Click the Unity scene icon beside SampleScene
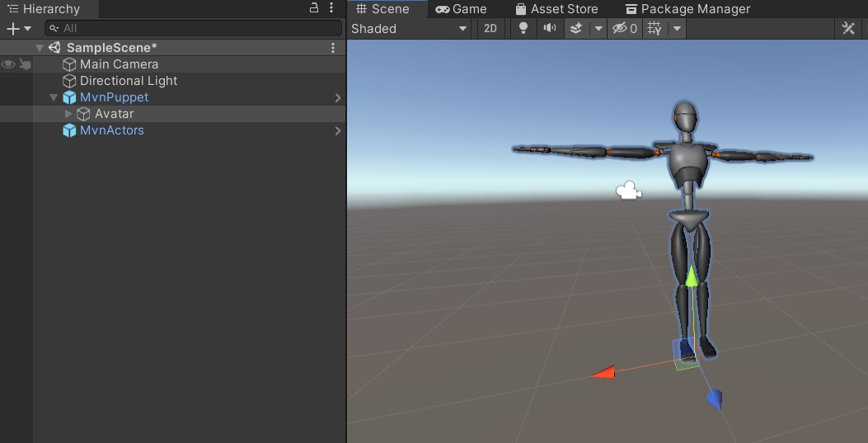This screenshot has width=868, height=443. click(x=54, y=48)
